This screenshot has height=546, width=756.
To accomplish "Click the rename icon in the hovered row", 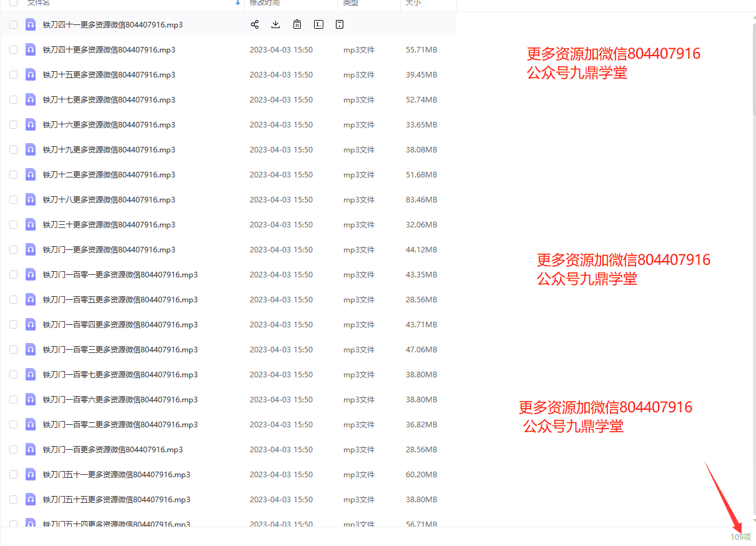I will tap(318, 24).
